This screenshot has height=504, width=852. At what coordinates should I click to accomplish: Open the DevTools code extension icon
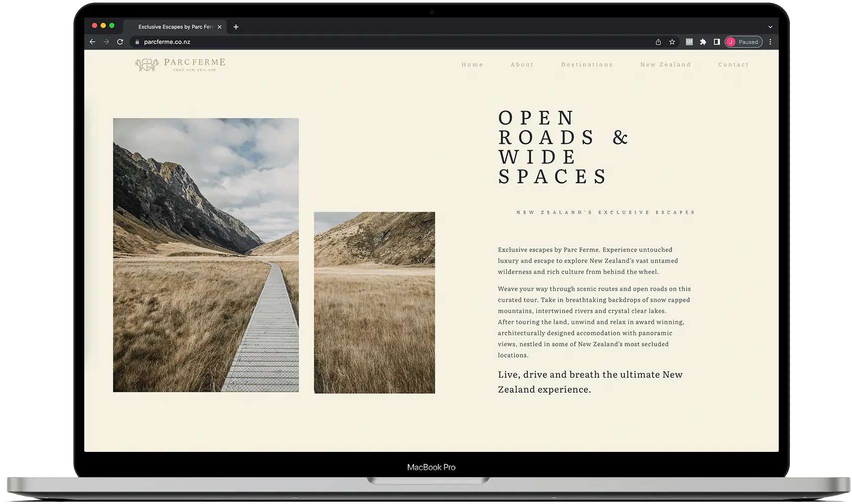tap(689, 42)
